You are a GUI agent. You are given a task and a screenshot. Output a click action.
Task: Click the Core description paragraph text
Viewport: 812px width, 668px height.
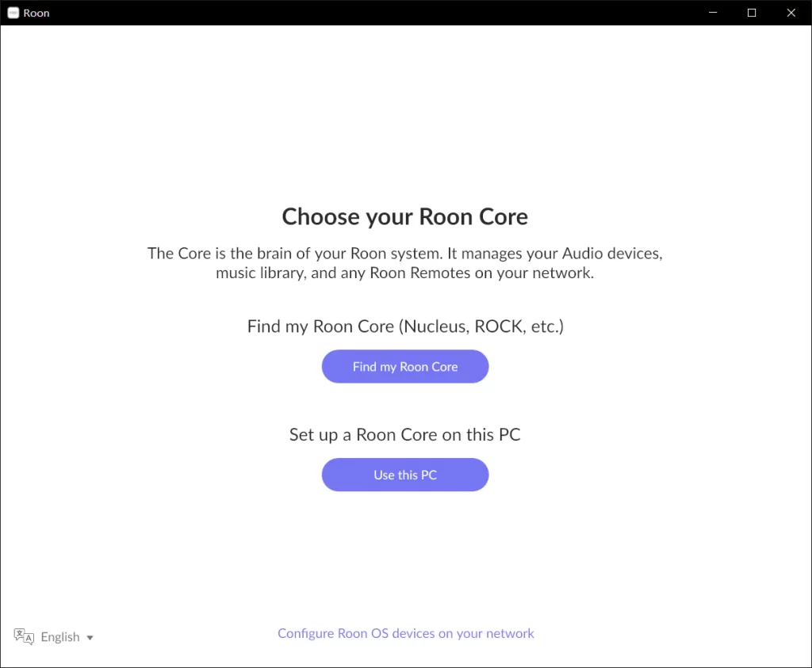tap(405, 263)
